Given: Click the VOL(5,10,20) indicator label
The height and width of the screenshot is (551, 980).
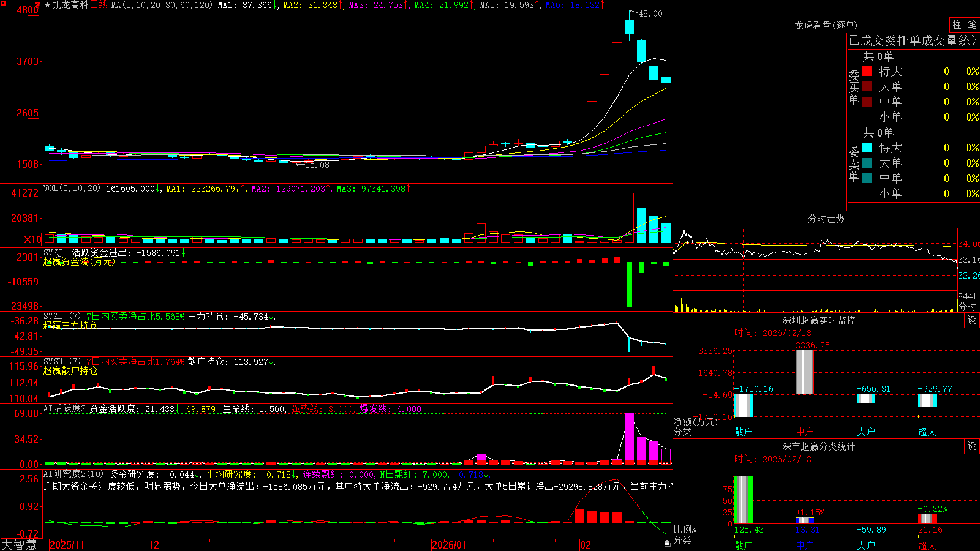Looking at the screenshot, I should click(x=72, y=189).
